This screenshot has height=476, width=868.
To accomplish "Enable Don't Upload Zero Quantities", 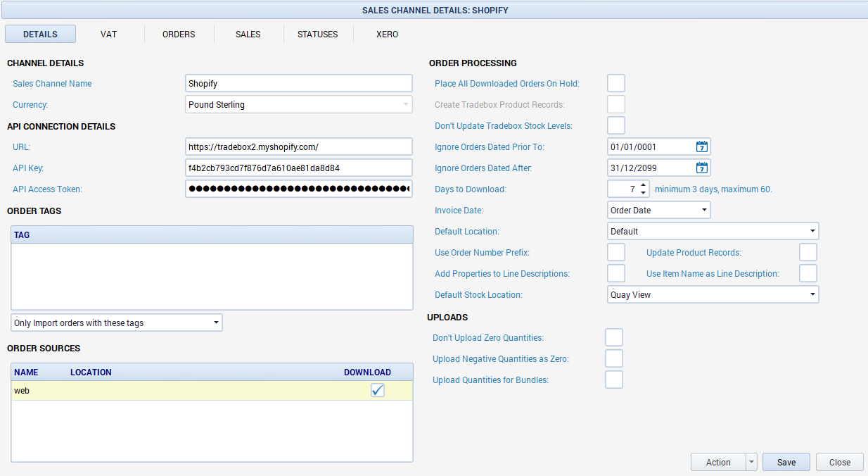I will (614, 337).
